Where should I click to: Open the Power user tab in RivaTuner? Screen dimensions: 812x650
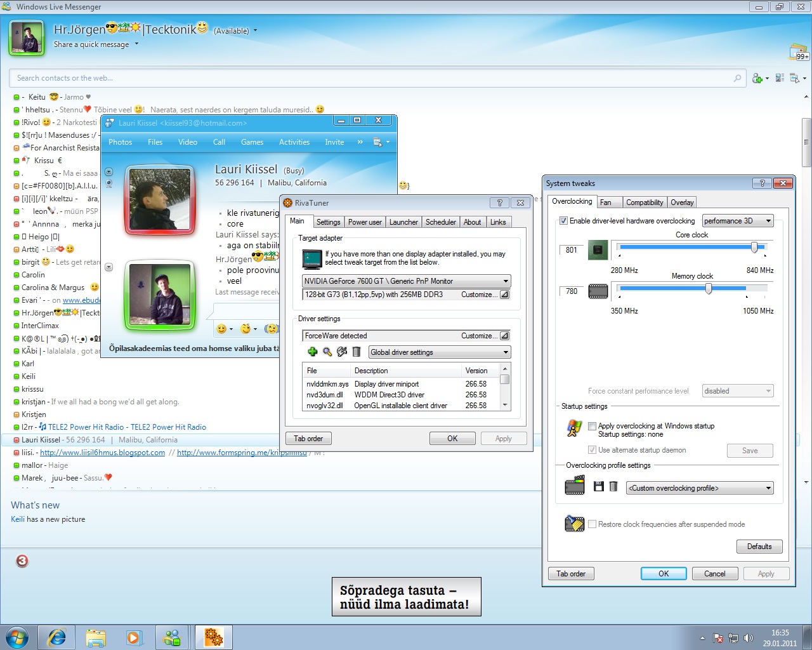coord(365,222)
